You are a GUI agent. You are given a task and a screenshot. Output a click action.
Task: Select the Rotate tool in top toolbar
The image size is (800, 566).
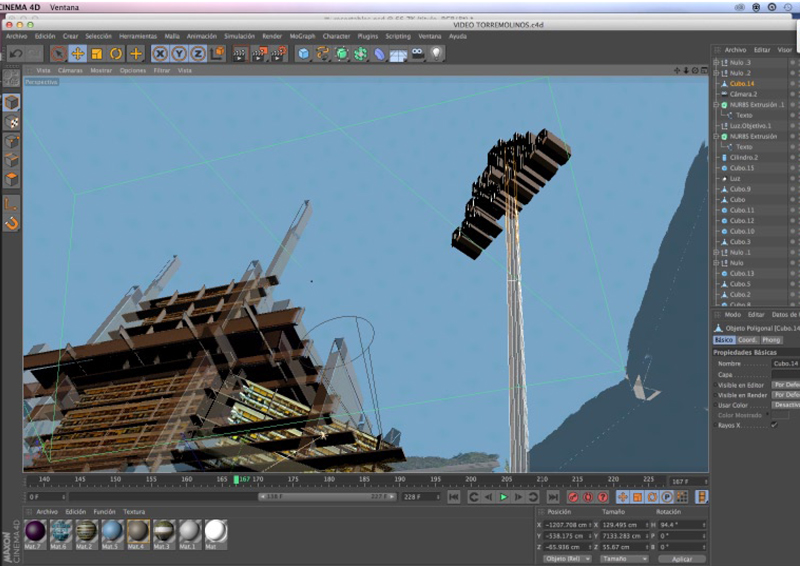click(116, 54)
